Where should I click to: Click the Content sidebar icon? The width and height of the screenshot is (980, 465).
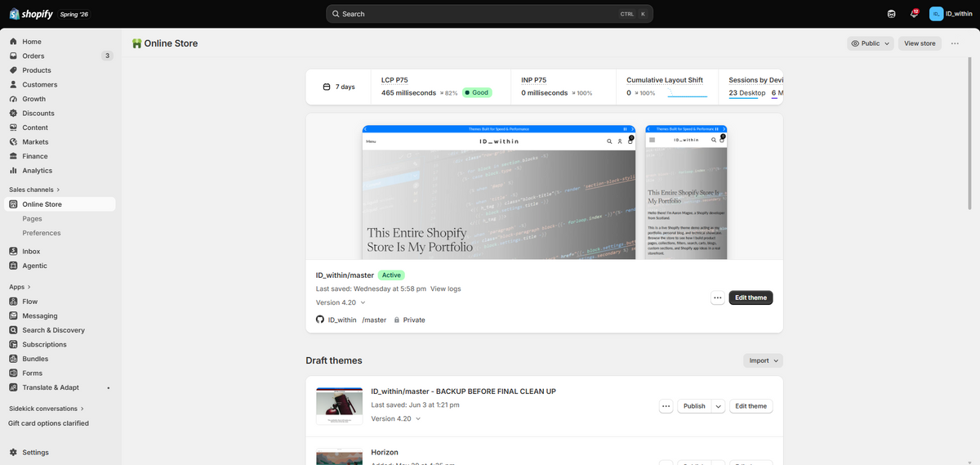click(13, 127)
